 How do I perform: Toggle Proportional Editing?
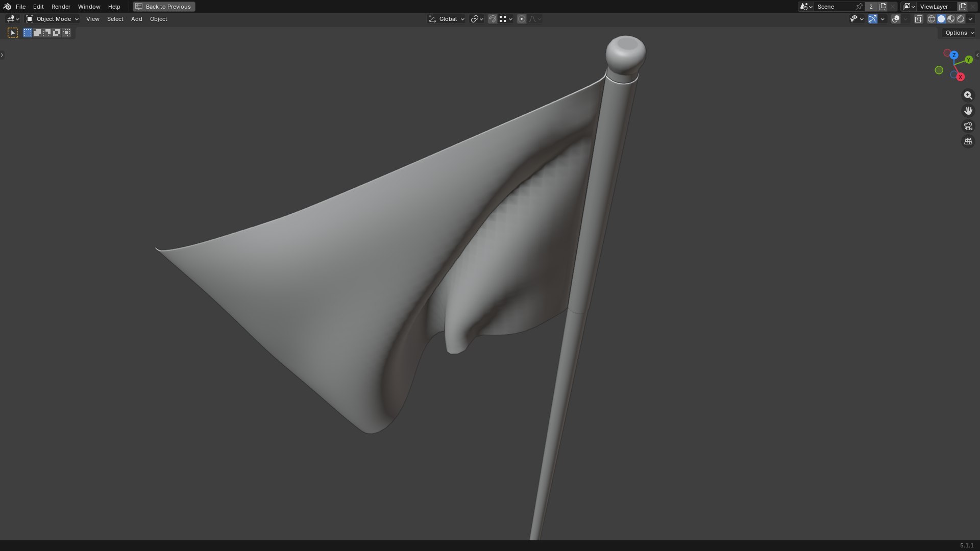coord(522,19)
